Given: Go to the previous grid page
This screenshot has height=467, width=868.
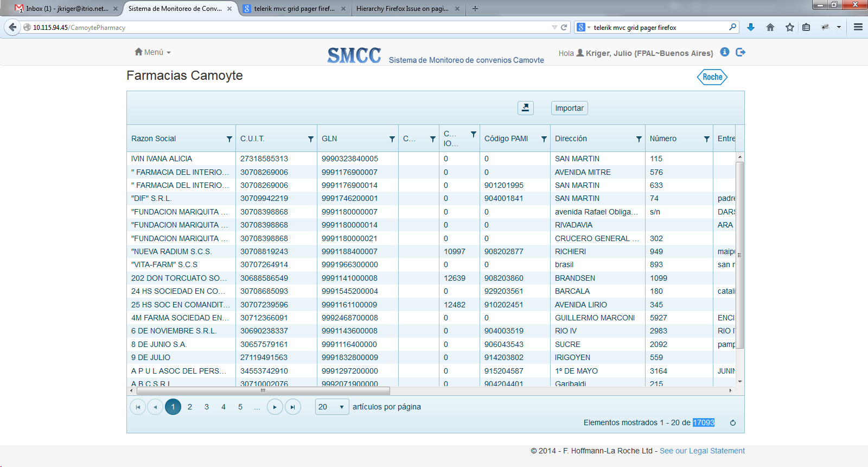Looking at the screenshot, I should pyautogui.click(x=155, y=407).
